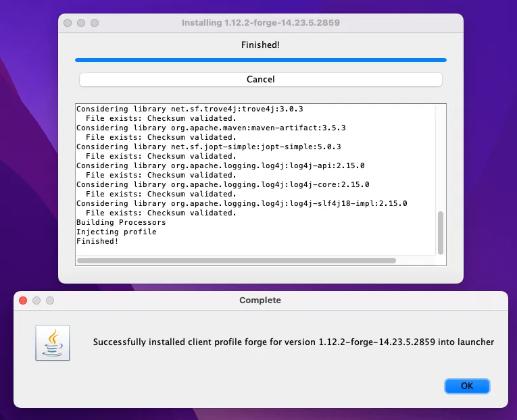Screen dimensions: 517x420
Task: Click the Cancel button in the installer
Action: pyautogui.click(x=260, y=80)
